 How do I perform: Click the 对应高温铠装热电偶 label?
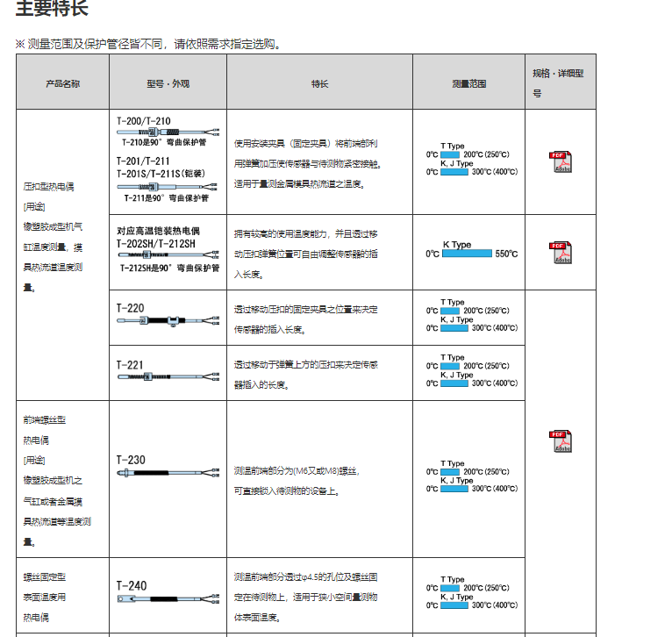click(x=158, y=231)
